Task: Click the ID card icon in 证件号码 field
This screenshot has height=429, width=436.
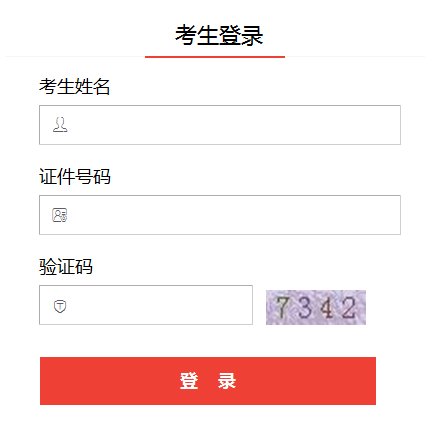Action: tap(60, 215)
